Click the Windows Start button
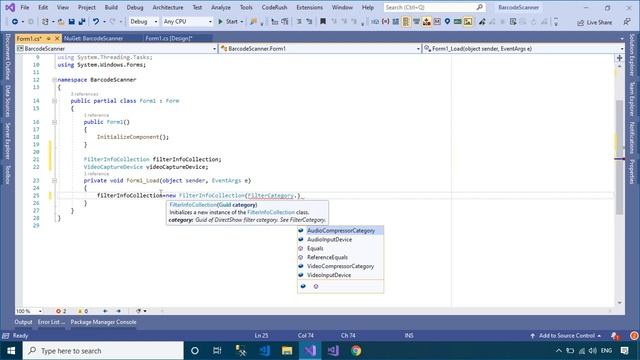Viewport: 640px width, 360px height. (11, 351)
